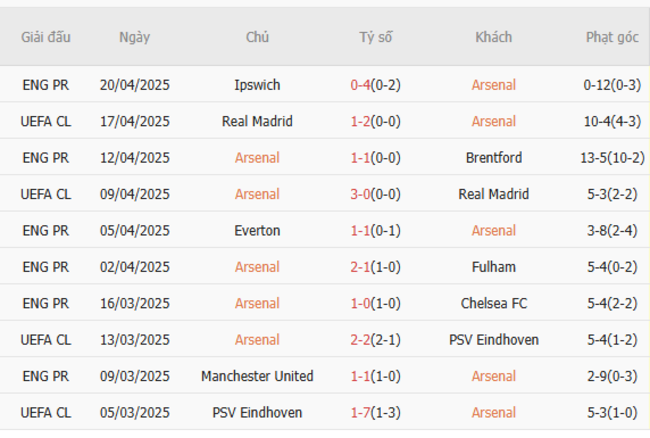Open the Brentford team link
Screen dimensions: 650x438
tap(493, 158)
